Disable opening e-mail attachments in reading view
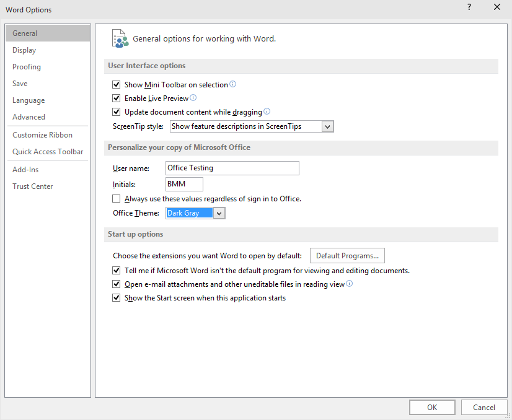This screenshot has height=420, width=512. 116,284
